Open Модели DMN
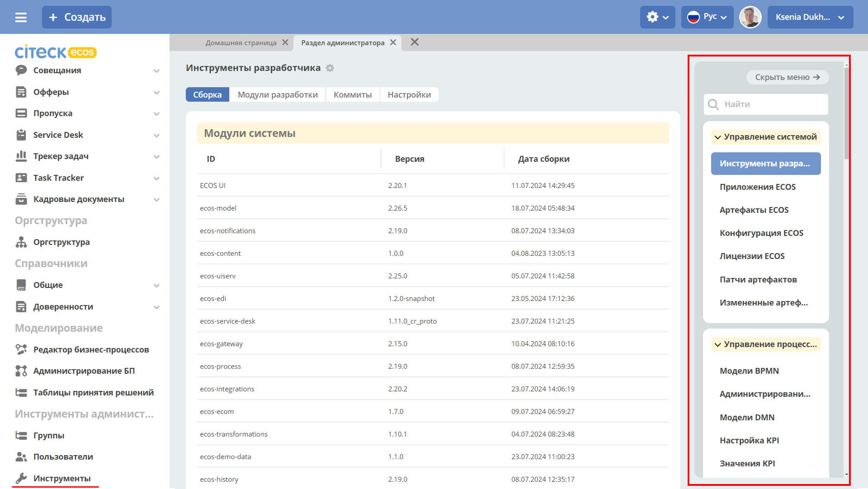The width and height of the screenshot is (868, 489). (747, 417)
